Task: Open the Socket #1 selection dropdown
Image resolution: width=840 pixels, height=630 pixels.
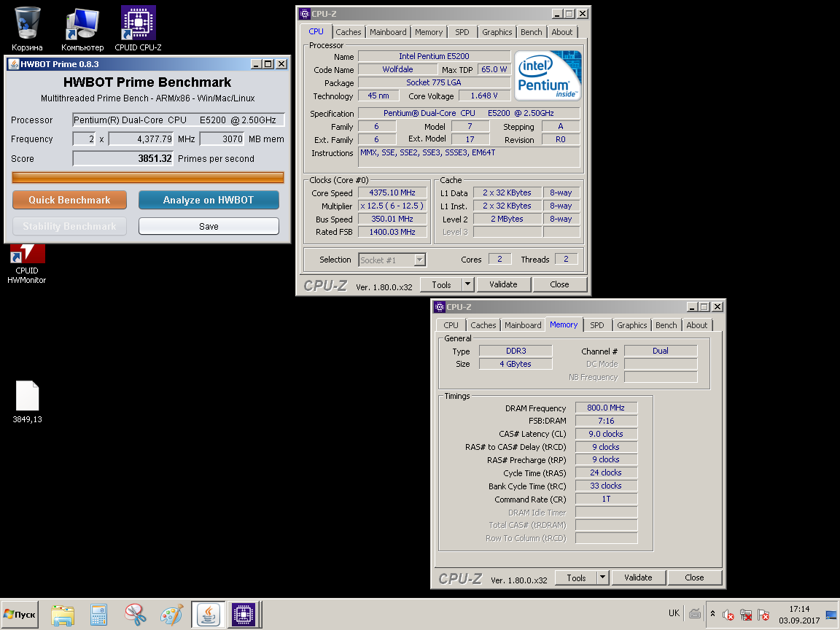Action: (392, 260)
